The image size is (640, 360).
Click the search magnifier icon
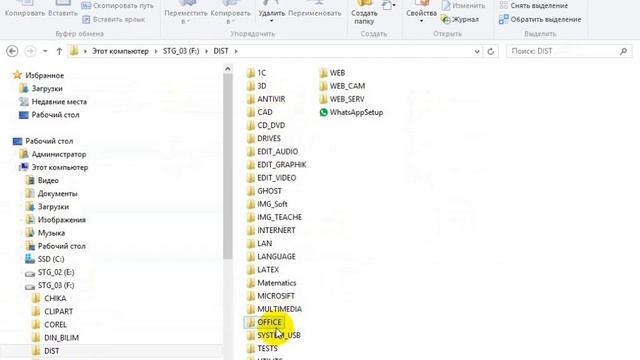click(623, 51)
